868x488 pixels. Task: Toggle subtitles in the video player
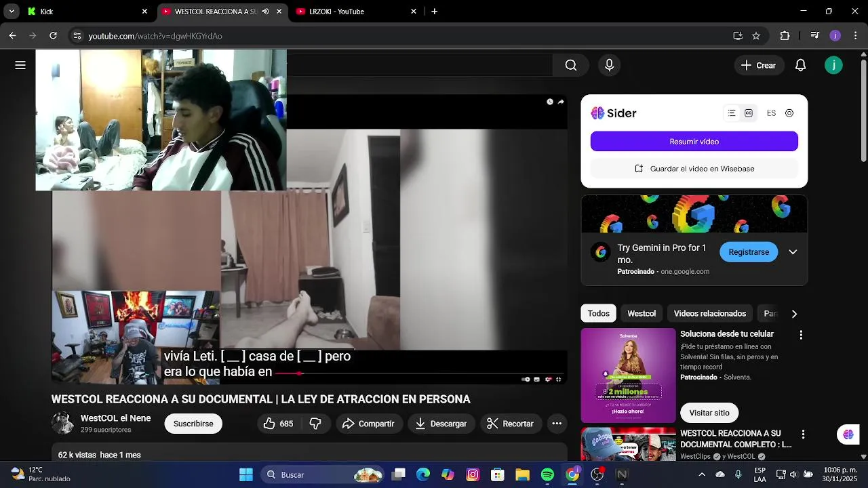(x=537, y=379)
